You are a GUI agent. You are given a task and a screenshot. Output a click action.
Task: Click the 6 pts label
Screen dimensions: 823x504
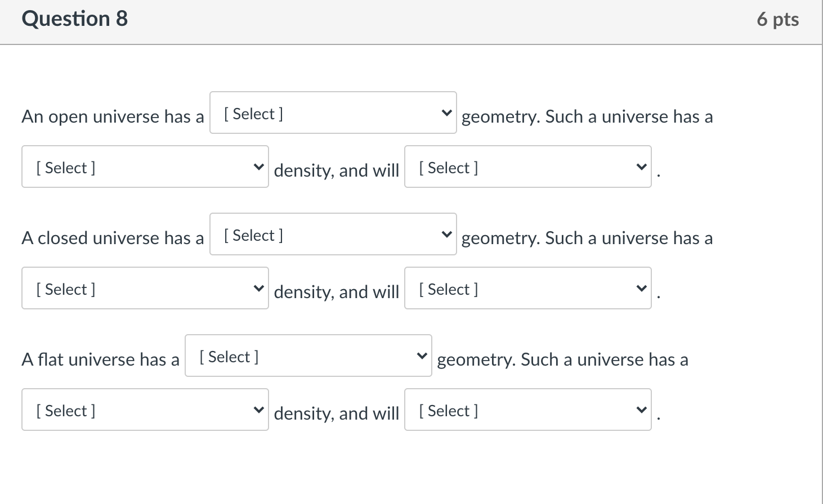click(777, 20)
